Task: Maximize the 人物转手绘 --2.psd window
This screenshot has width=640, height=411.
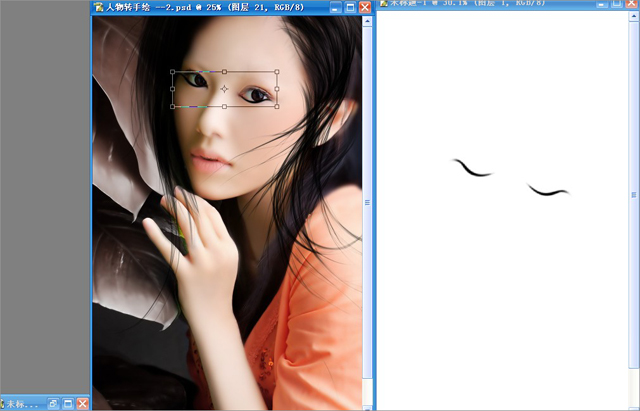Action: coord(350,7)
